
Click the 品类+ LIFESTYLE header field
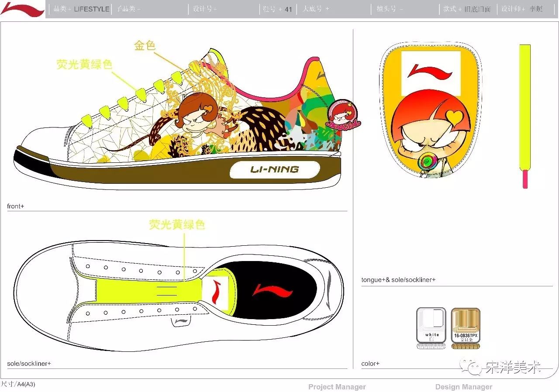(x=81, y=9)
